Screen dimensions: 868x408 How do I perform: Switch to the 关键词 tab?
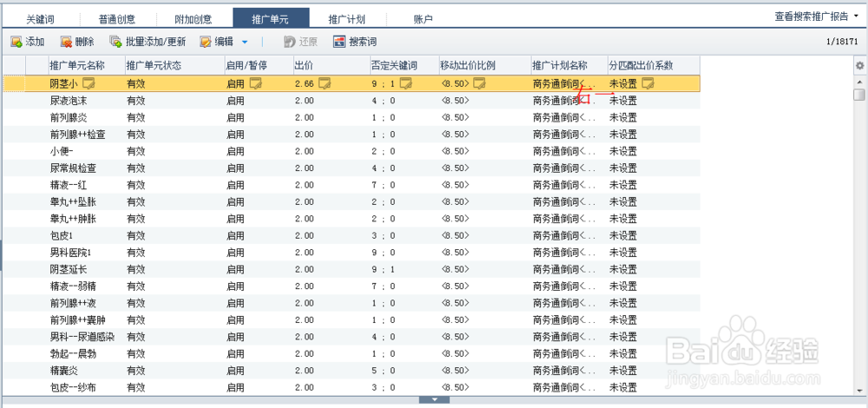tap(41, 19)
